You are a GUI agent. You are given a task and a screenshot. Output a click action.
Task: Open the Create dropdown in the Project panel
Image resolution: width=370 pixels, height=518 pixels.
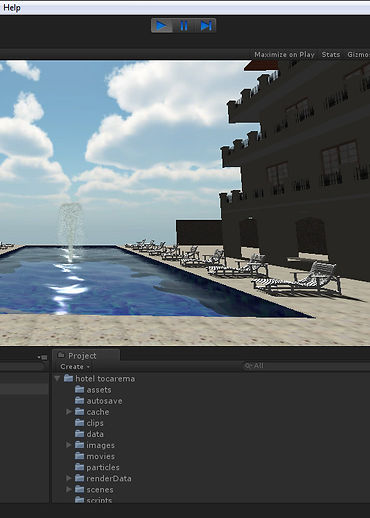[75, 367]
